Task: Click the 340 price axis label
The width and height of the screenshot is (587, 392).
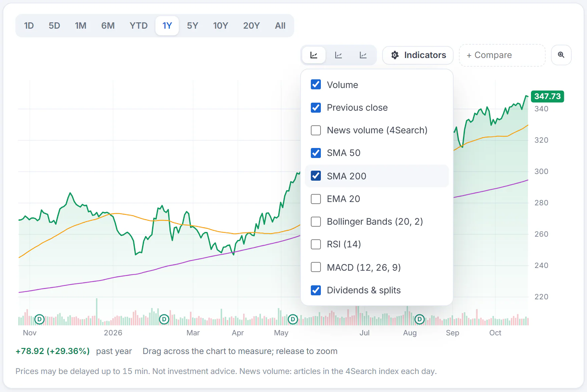Action: pos(541,109)
